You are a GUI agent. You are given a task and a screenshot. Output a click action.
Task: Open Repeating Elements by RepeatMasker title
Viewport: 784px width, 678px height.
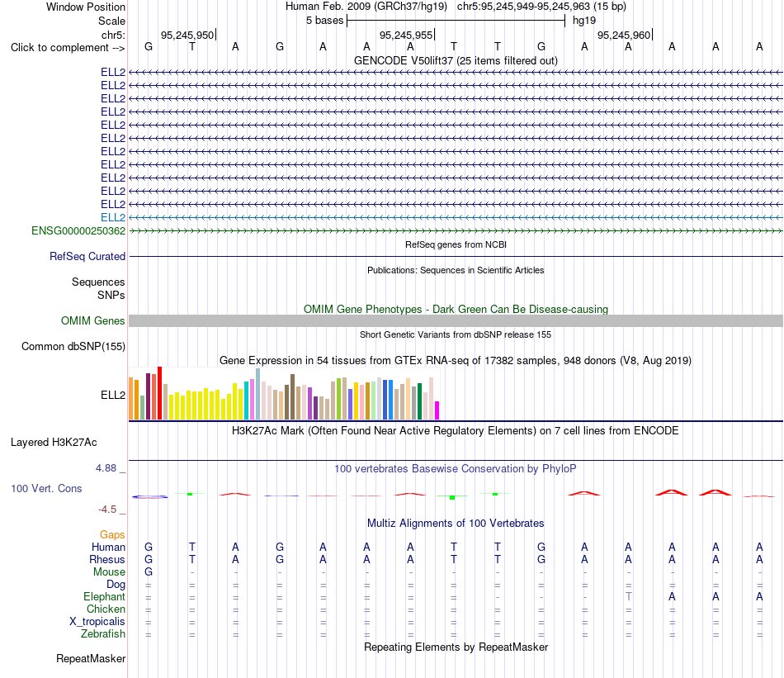click(x=456, y=647)
